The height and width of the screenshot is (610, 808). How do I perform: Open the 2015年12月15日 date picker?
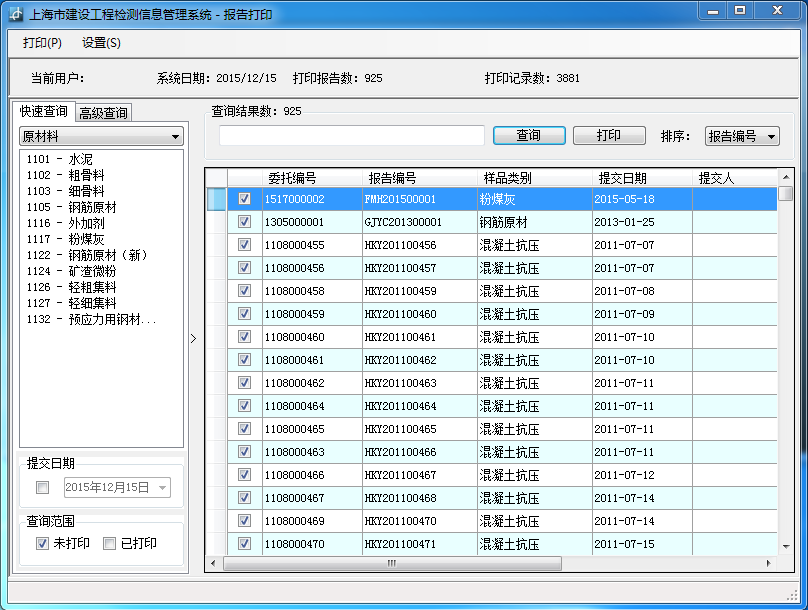162,488
